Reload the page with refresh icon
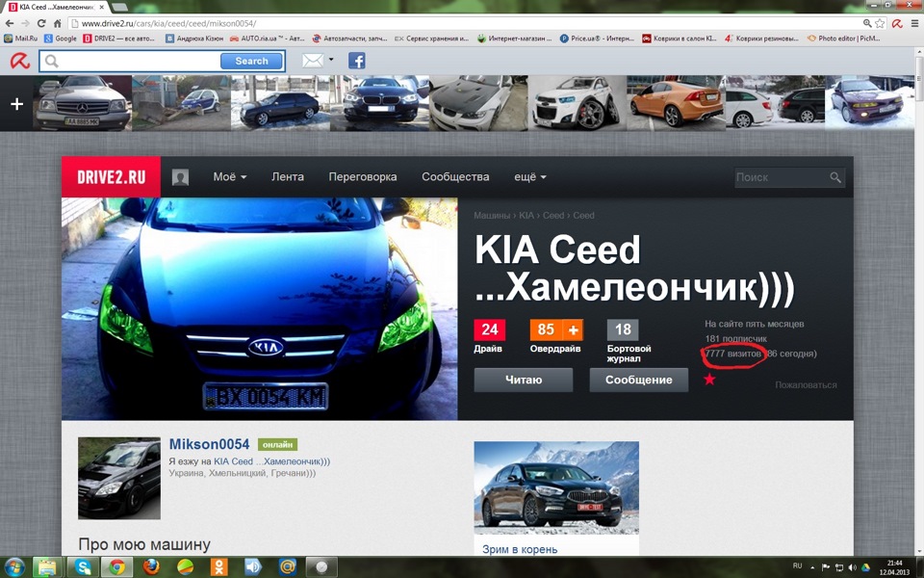The height and width of the screenshot is (578, 924). tap(41, 23)
